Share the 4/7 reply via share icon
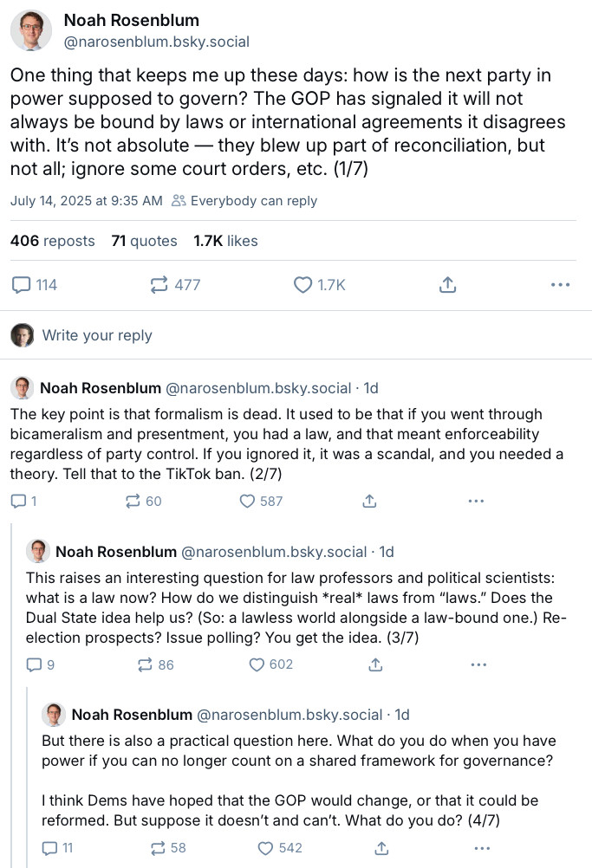Screen dimensions: 592x868 (x=381, y=847)
